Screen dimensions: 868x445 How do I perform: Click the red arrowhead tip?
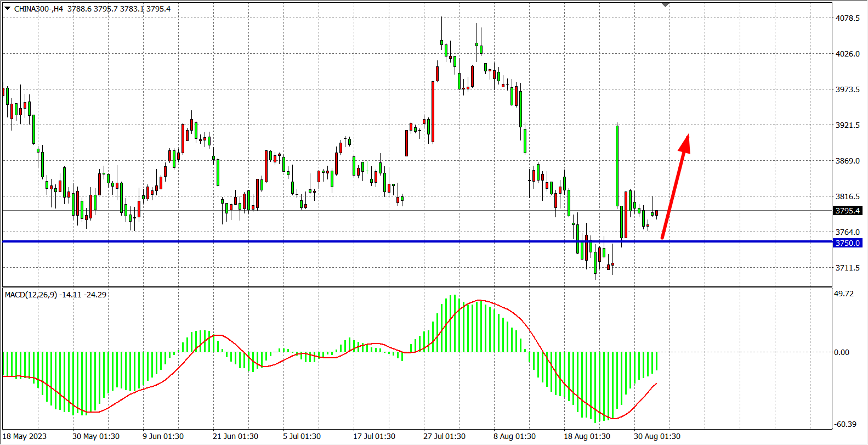click(687, 136)
